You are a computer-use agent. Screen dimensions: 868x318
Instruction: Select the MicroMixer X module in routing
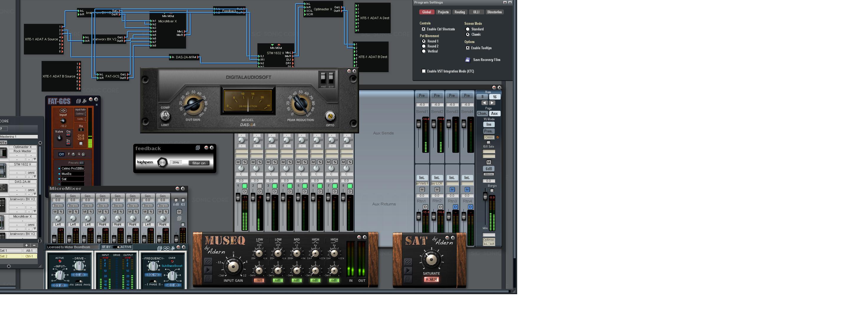click(x=167, y=31)
